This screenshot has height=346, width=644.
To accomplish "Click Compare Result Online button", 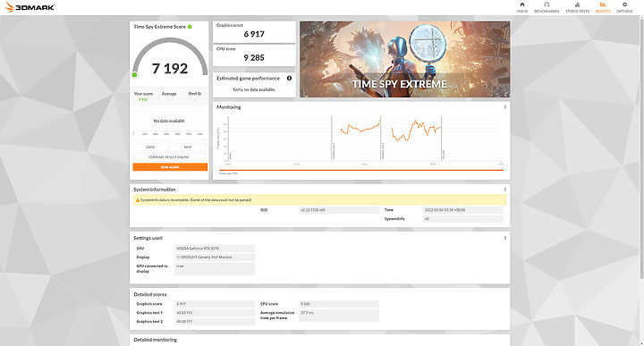I will [x=169, y=156].
